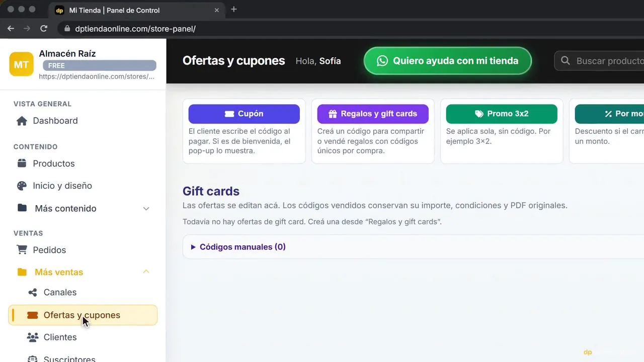644x362 pixels.
Task: Click the Pedidos shopping cart icon
Action: pyautogui.click(x=22, y=249)
